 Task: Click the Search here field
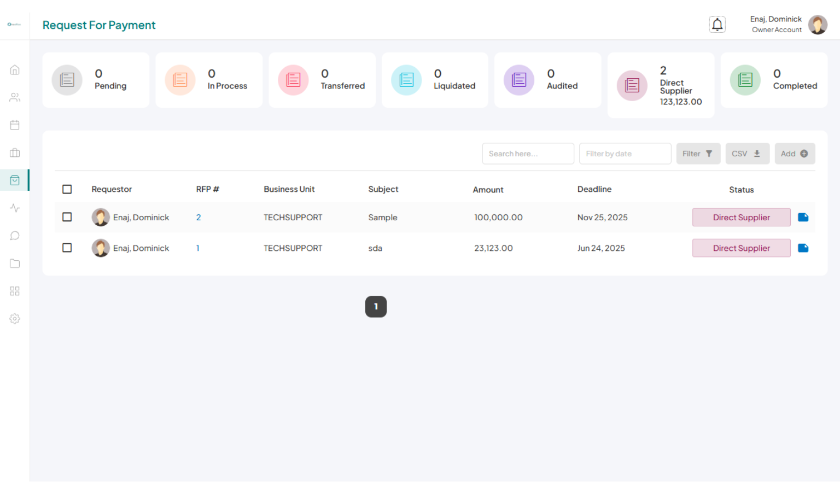[528, 154]
